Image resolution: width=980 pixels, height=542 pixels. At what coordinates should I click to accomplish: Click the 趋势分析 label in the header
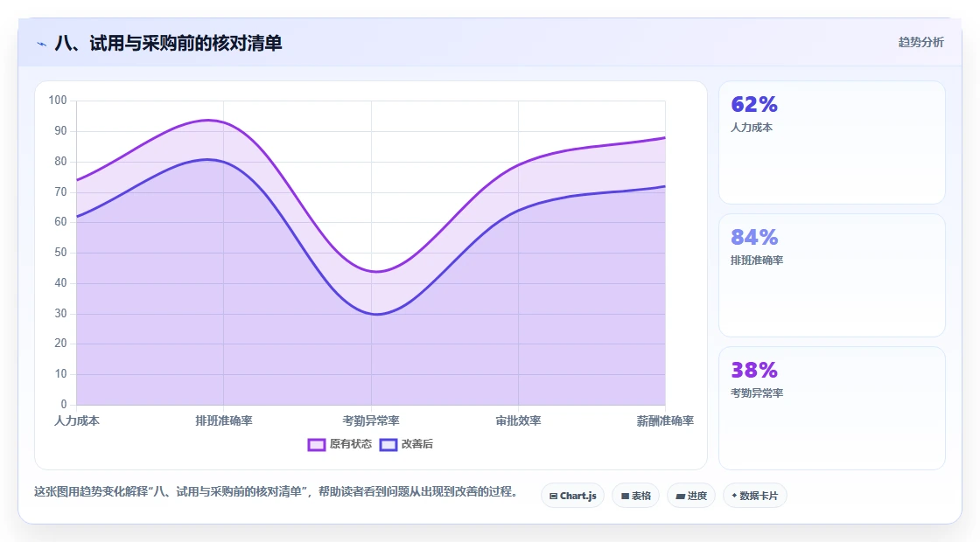(x=920, y=43)
